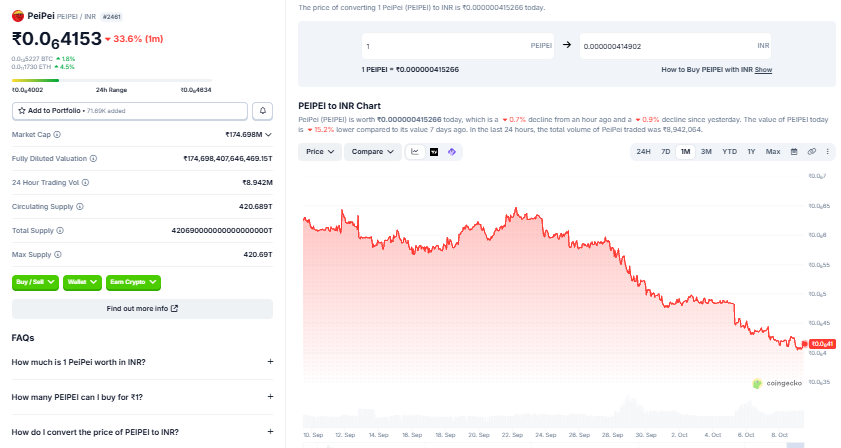Select the 24H chart range tab

(643, 152)
